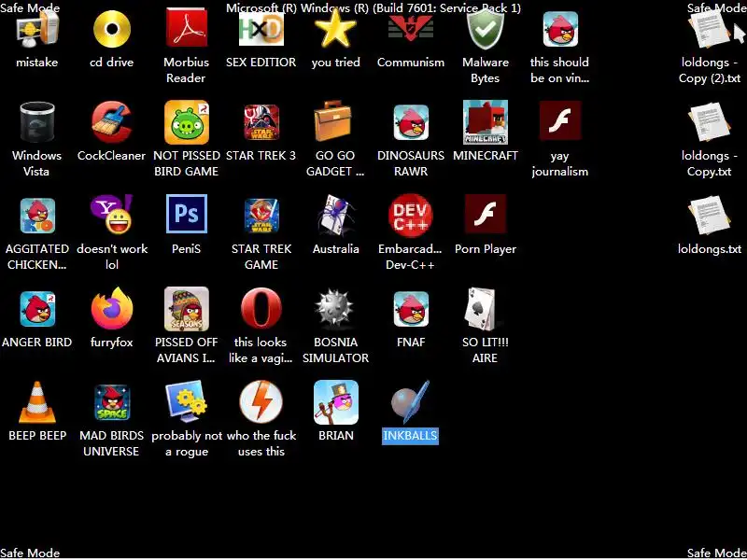Select the 'DINOSAURS RAWR' bird icon
The height and width of the screenshot is (560, 747).
(x=411, y=123)
